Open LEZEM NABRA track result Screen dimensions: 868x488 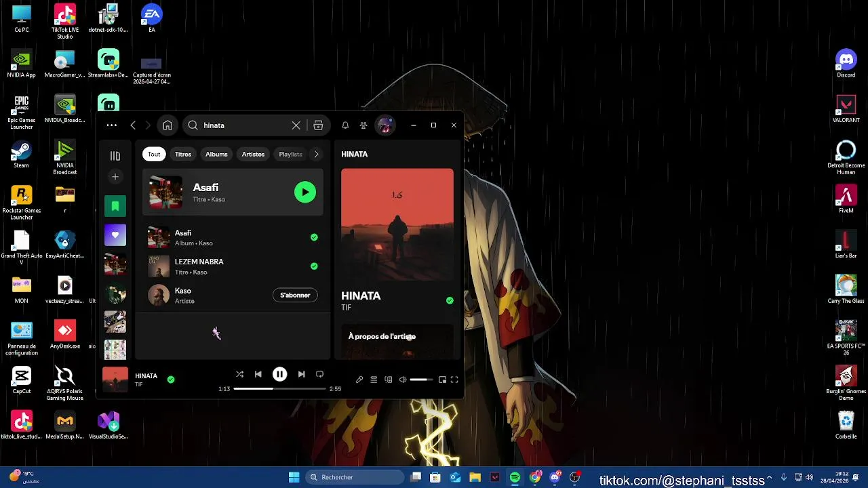coord(233,266)
